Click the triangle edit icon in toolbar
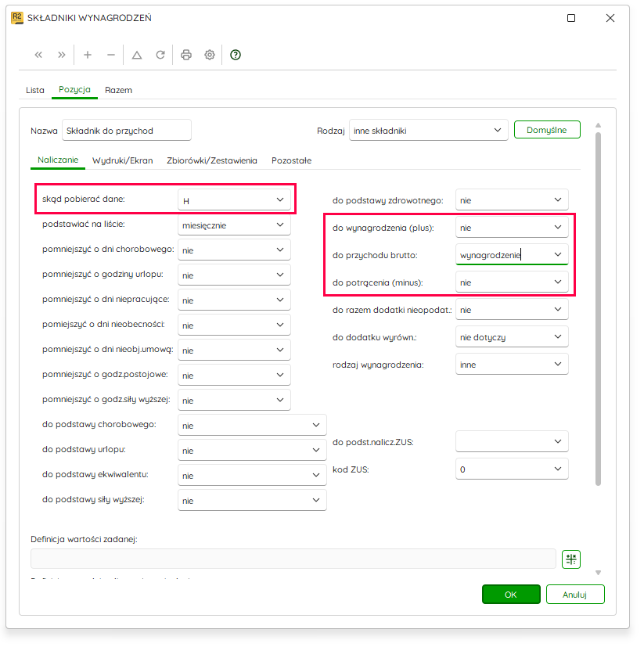The height and width of the screenshot is (647, 644). [137, 55]
